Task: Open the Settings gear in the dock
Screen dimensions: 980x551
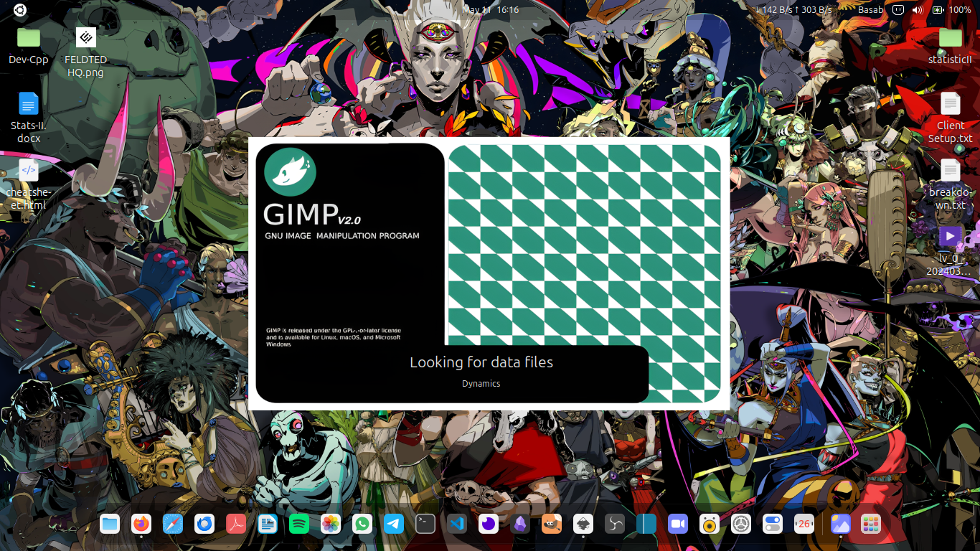Action: point(741,524)
